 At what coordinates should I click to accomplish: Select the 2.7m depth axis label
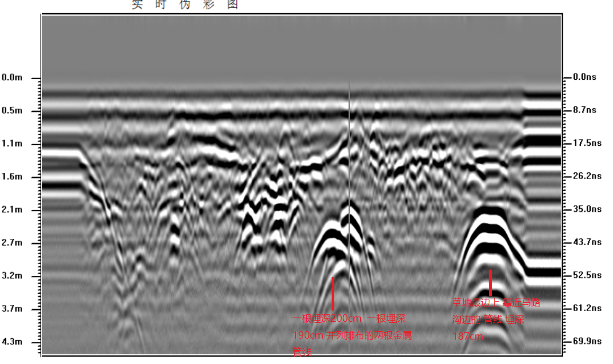pyautogui.click(x=12, y=243)
